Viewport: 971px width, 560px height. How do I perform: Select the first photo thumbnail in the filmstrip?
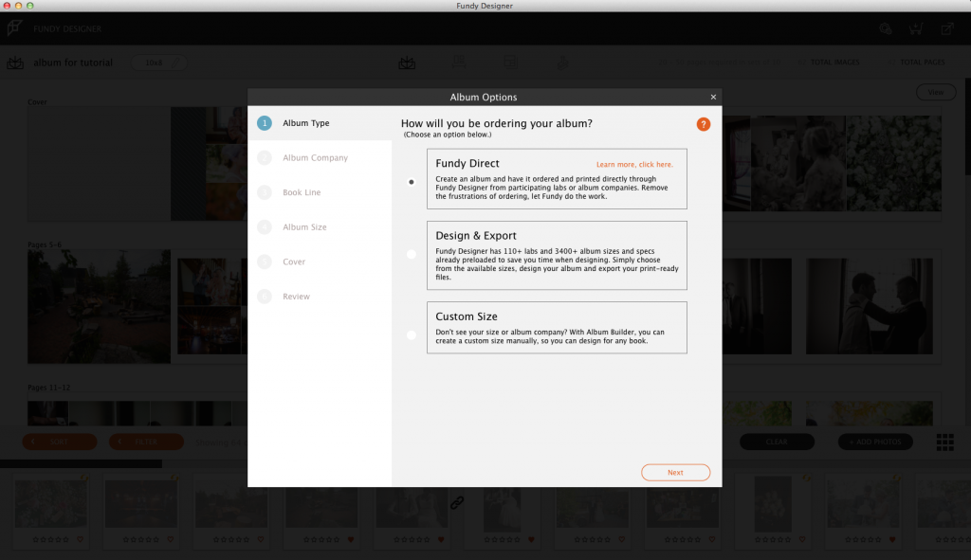[x=51, y=502]
